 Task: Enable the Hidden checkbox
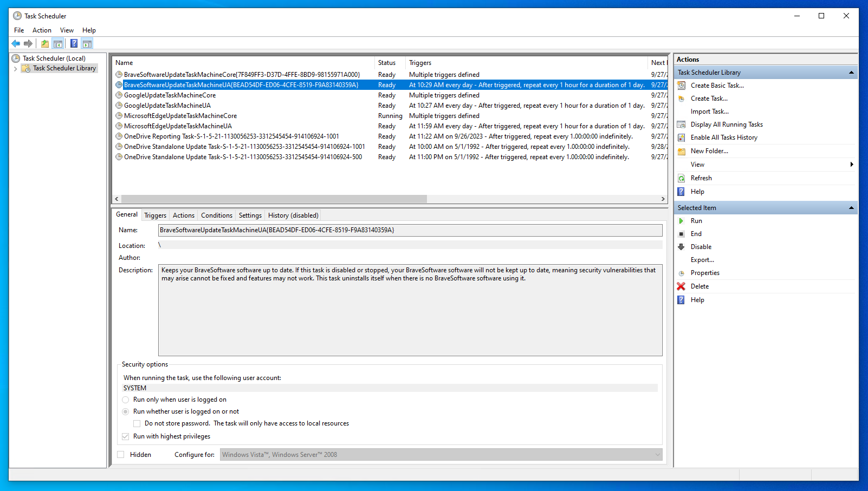pyautogui.click(x=120, y=454)
